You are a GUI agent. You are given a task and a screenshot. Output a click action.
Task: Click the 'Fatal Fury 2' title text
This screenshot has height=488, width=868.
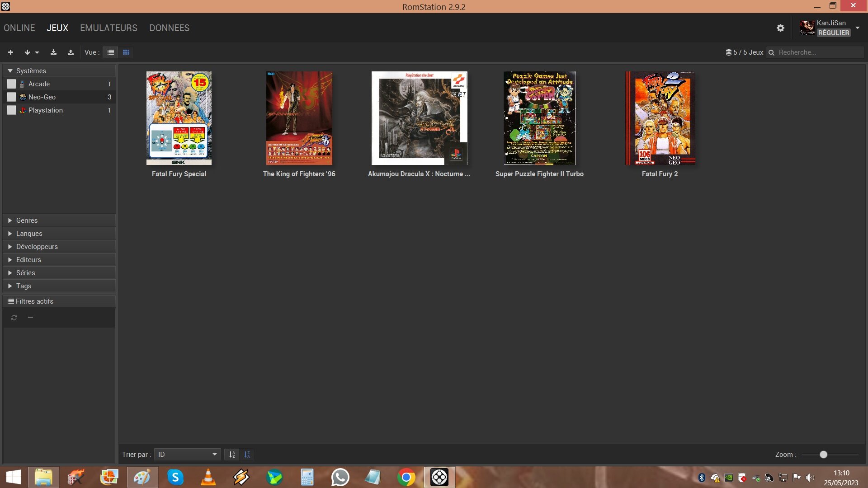(660, 174)
